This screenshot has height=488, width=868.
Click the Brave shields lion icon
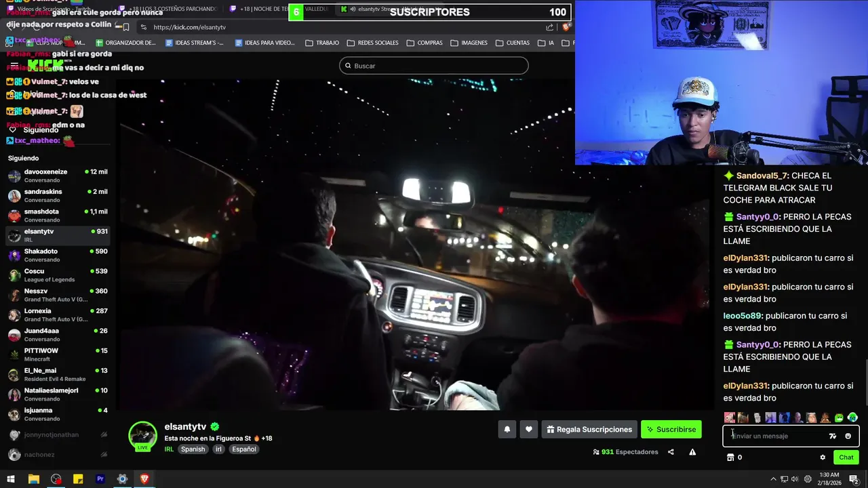pos(566,27)
